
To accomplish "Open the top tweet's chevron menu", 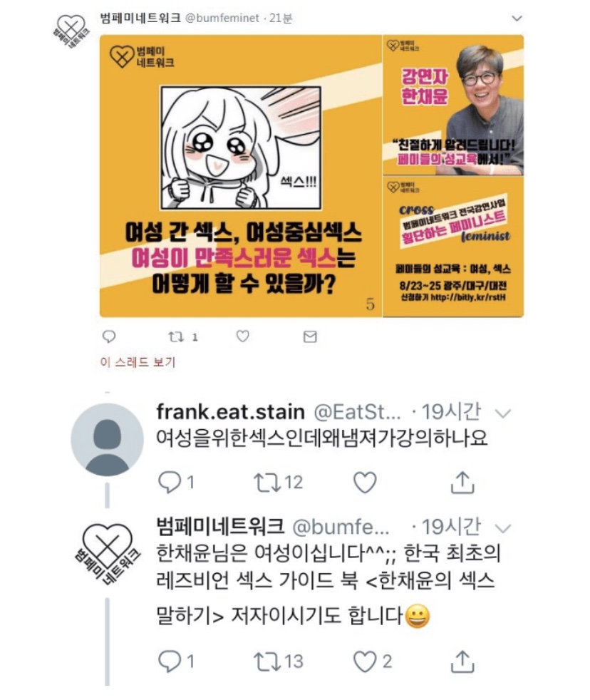I will 517,19.
